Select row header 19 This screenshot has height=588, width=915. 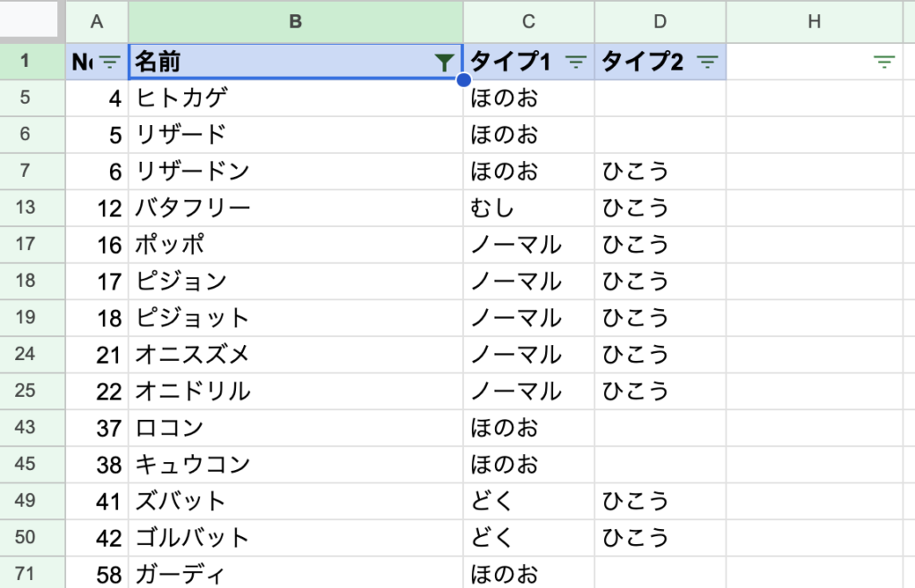pyautogui.click(x=32, y=318)
